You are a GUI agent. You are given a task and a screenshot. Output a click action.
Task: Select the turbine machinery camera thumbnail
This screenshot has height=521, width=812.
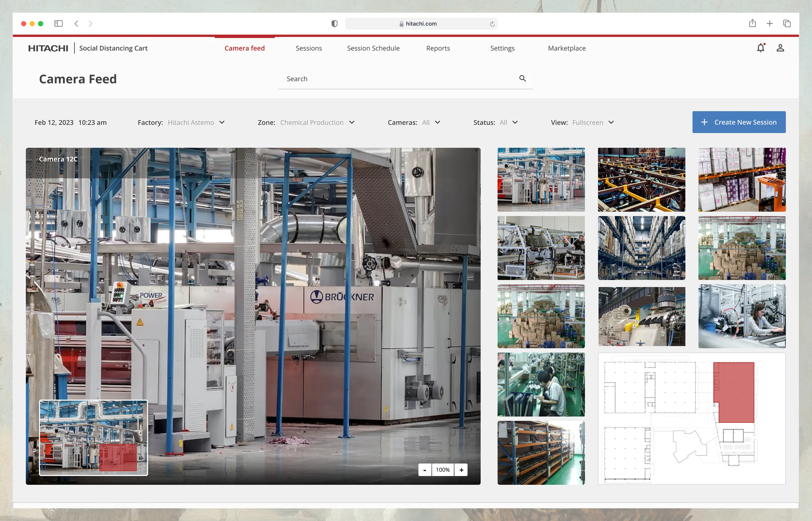pos(641,316)
